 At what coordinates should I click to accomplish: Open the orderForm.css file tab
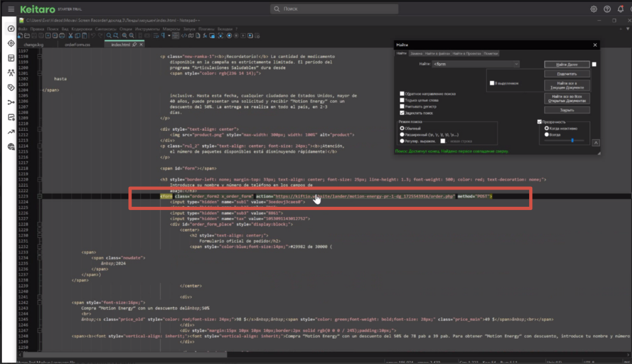tap(78, 45)
